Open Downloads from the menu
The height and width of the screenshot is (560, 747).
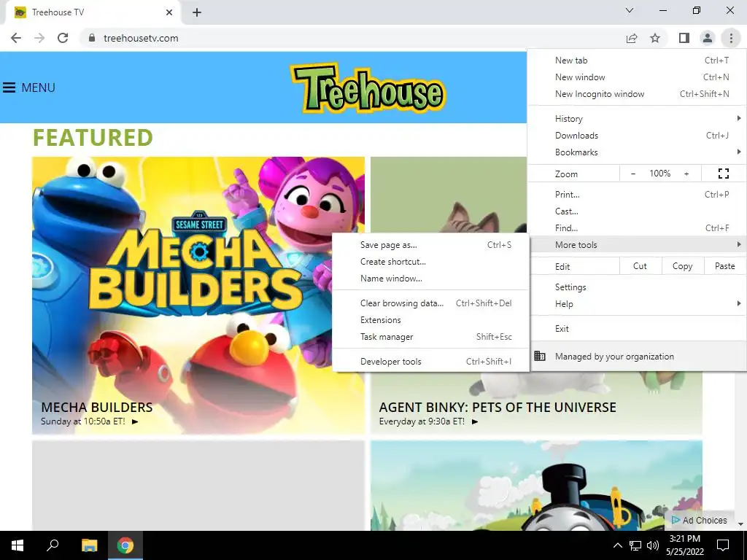[x=637, y=135]
